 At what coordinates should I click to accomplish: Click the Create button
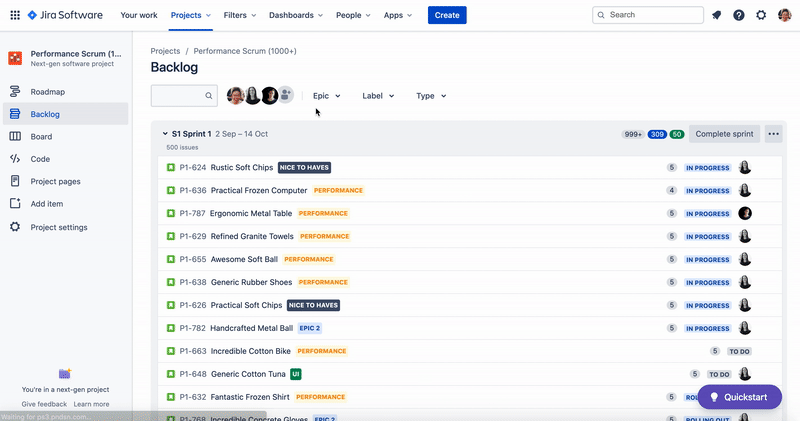pyautogui.click(x=447, y=15)
